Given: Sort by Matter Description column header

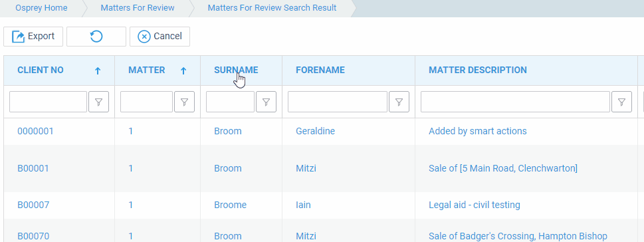Looking at the screenshot, I should coord(478,70).
